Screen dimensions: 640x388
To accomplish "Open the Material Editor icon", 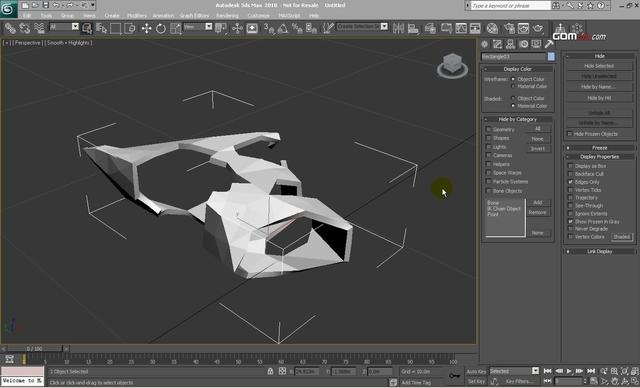I will (x=492, y=28).
